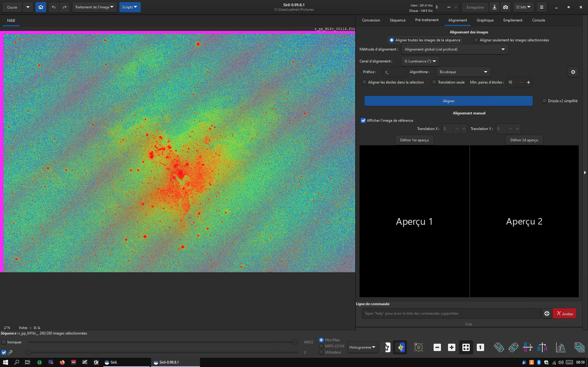The image size is (588, 367).
Task: Switch to the Empilement tab
Action: click(513, 20)
